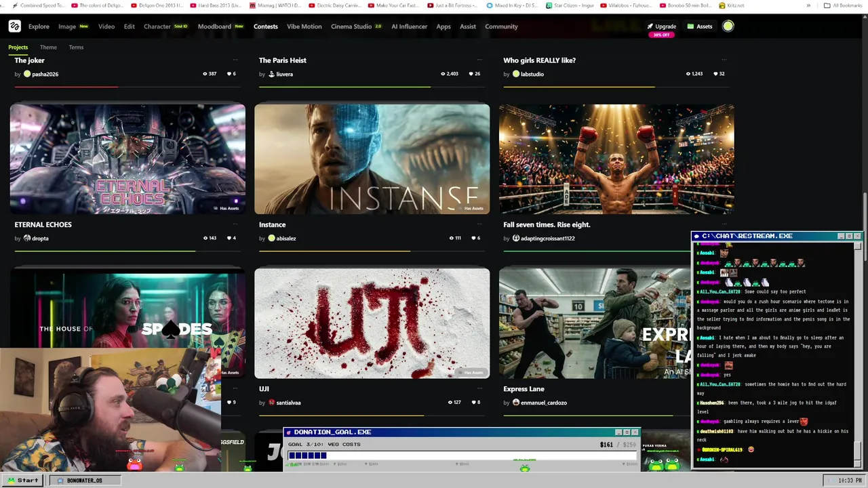Expand bookmarks bar overflow chevron
This screenshot has width=868, height=488.
click(808, 5)
